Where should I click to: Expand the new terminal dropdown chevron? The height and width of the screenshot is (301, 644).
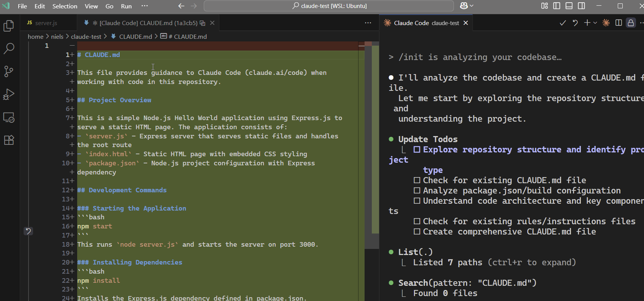[x=595, y=23]
